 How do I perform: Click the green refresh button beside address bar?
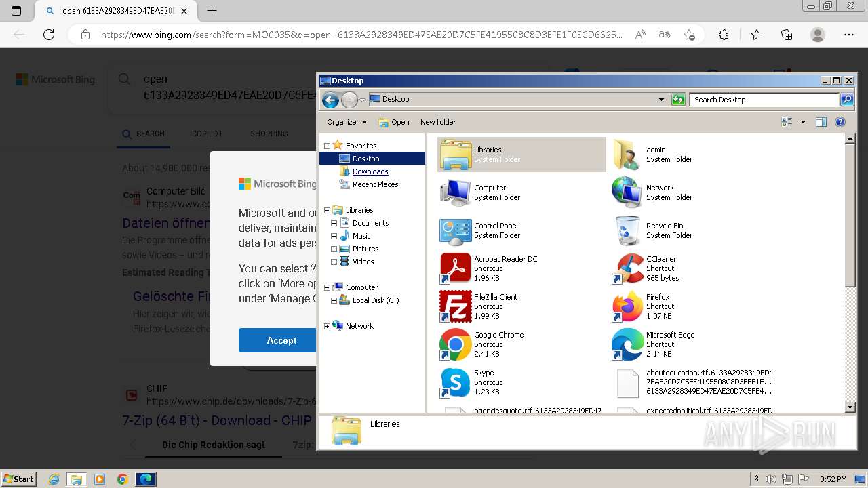pos(678,100)
